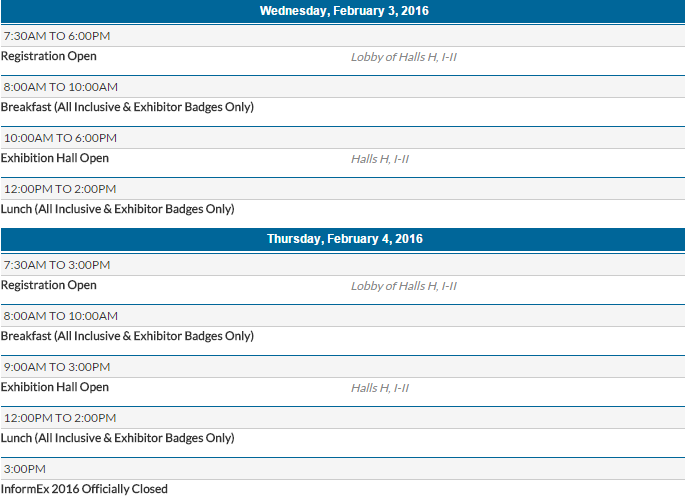Click Wednesday's Halls H, I-II exhibition location
This screenshot has width=685, height=504.
[x=379, y=159]
